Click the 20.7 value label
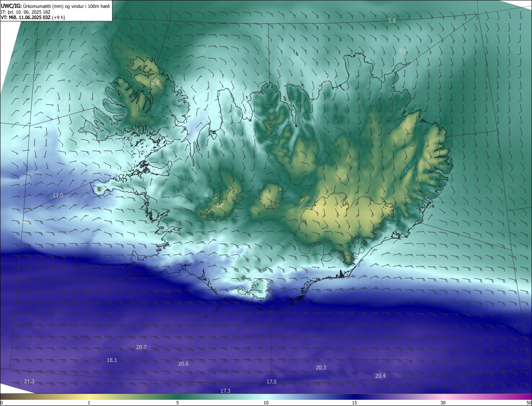 (x=141, y=347)
